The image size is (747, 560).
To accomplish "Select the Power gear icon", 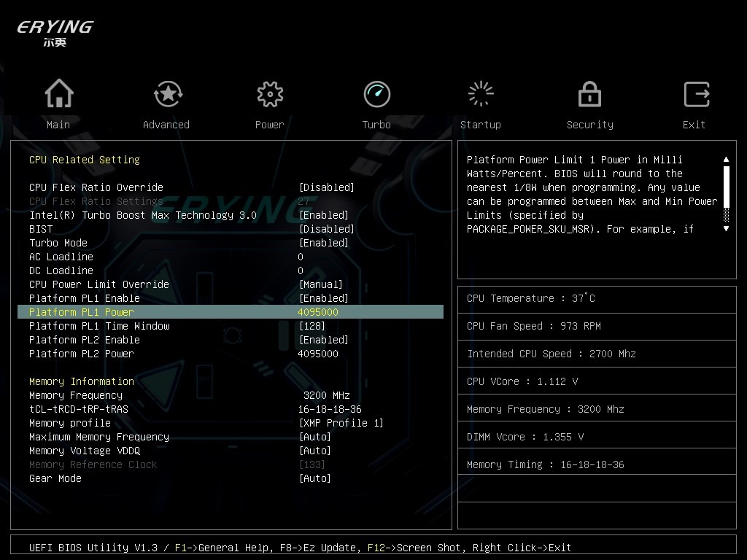I will (270, 94).
